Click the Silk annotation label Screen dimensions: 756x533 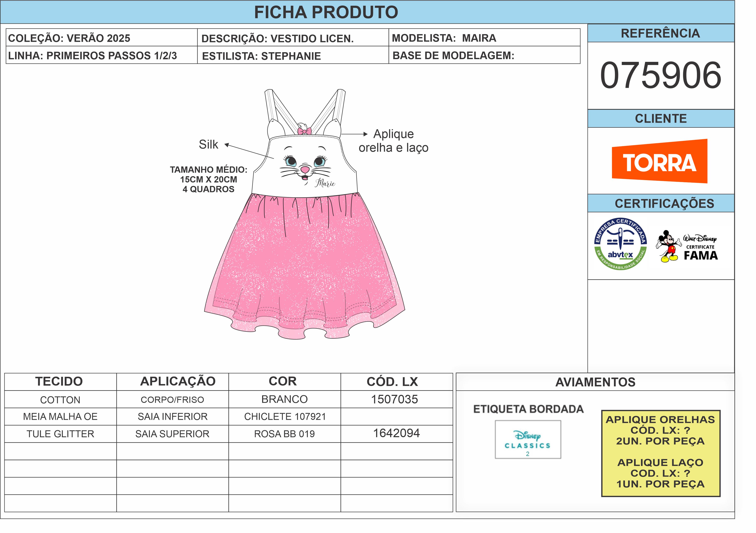(208, 144)
